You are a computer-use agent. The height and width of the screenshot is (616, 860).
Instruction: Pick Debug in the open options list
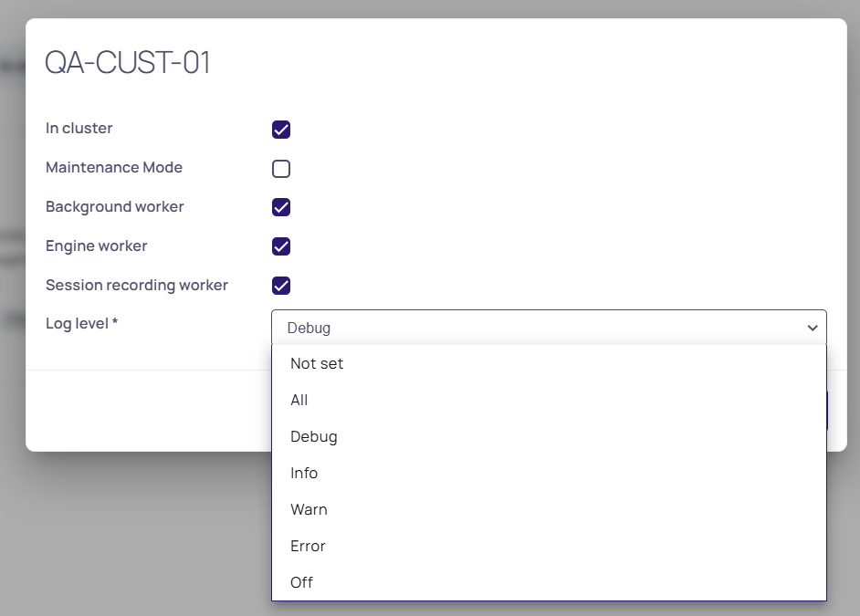(549, 437)
